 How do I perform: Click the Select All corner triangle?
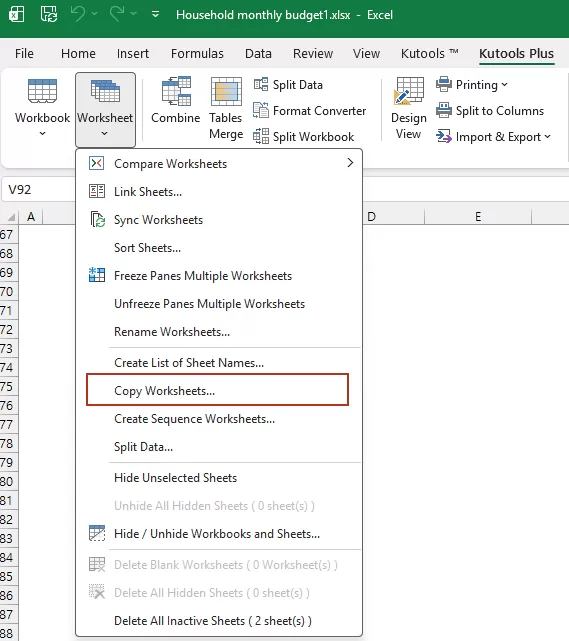10,217
